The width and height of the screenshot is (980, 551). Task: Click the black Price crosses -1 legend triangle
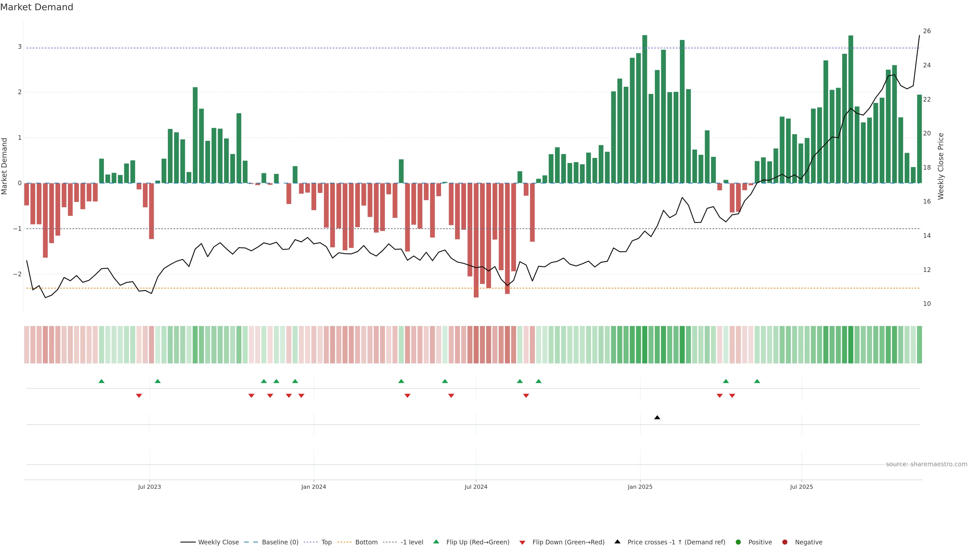[617, 542]
